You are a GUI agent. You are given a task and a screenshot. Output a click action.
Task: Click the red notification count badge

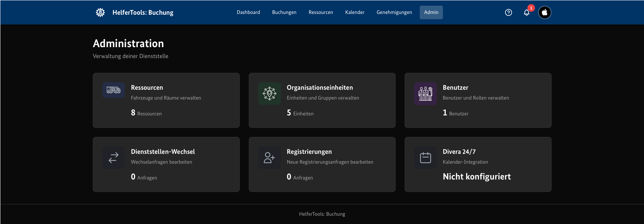tap(531, 8)
